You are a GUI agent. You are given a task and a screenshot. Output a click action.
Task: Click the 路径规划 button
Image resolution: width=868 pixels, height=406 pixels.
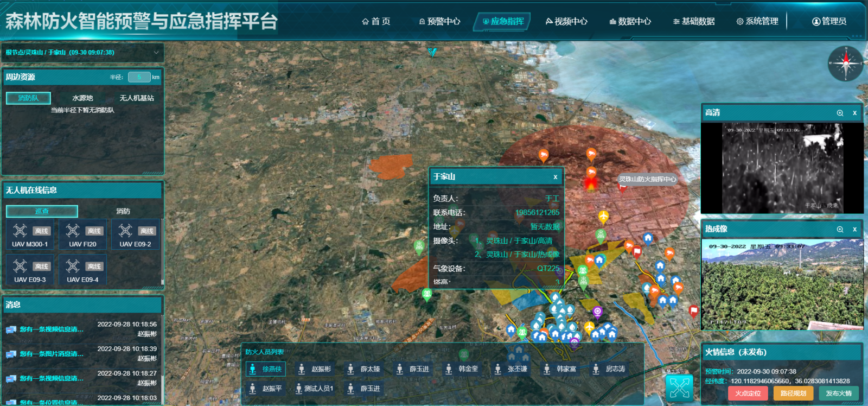(x=793, y=394)
